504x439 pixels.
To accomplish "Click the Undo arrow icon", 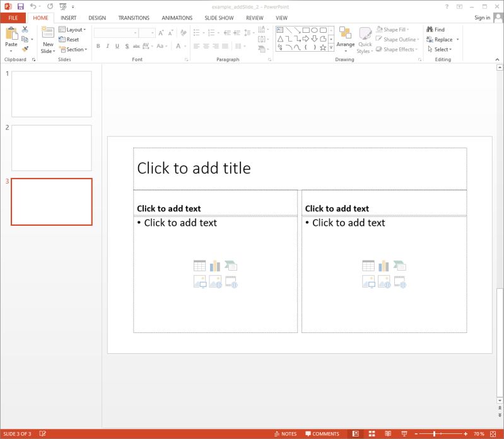I will tap(33, 6).
